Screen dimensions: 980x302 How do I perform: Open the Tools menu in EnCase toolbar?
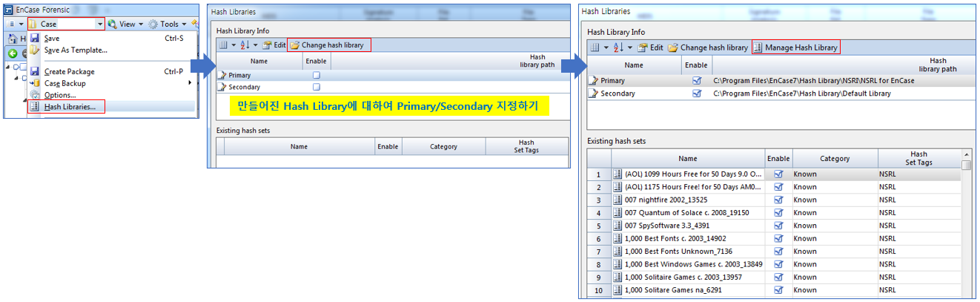coord(168,24)
